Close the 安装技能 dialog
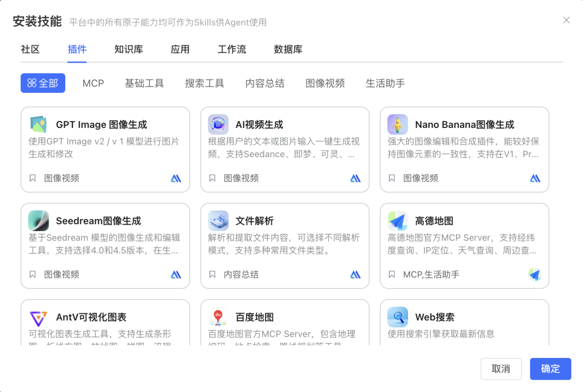Viewport: 583px width, 392px height. 566,20
